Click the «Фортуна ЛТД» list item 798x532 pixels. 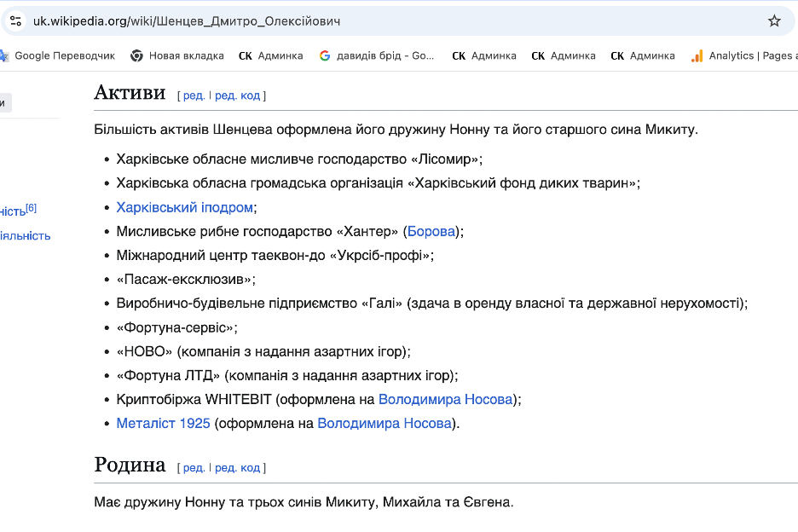point(287,376)
